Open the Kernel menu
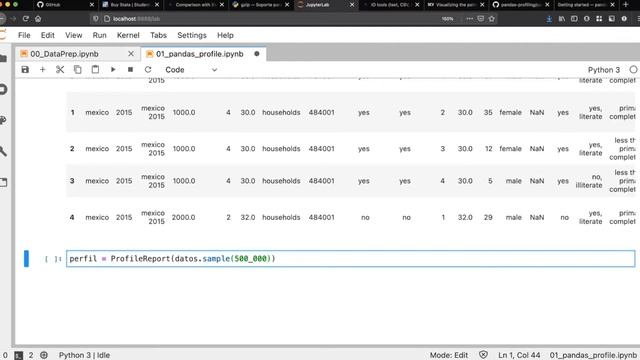 [128, 35]
